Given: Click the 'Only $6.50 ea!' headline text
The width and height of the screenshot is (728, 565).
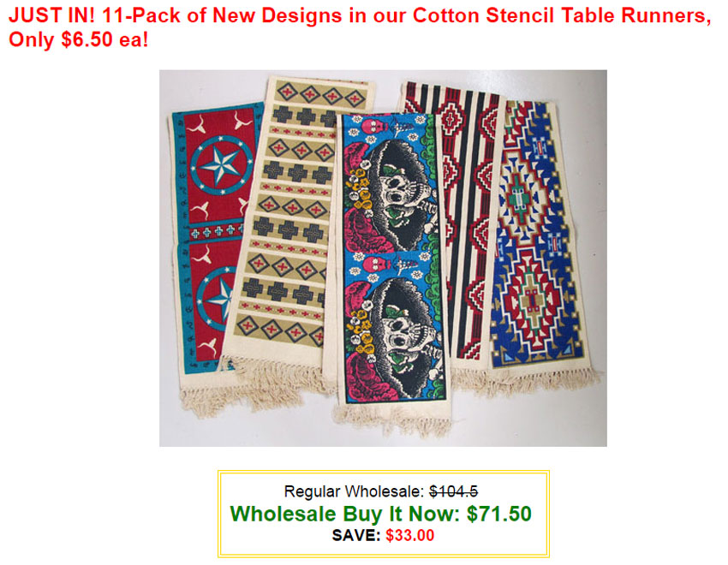Looking at the screenshot, I should click(79, 39).
